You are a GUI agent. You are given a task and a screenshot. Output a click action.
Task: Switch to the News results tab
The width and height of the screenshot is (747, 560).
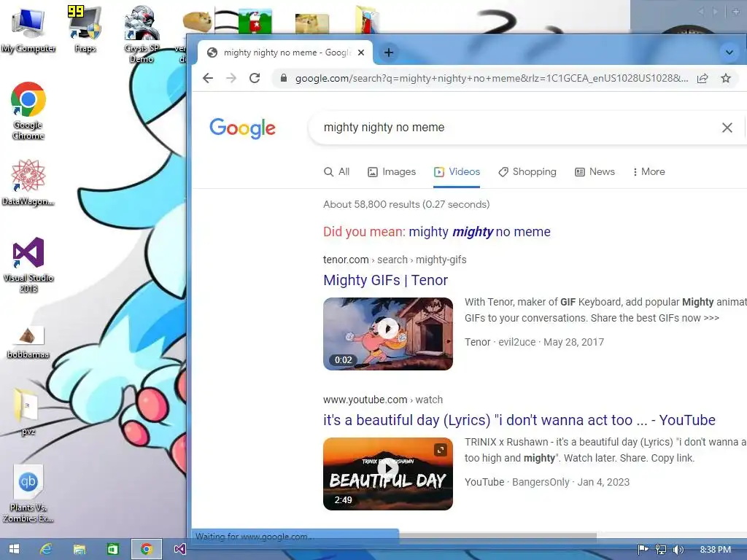pos(595,172)
